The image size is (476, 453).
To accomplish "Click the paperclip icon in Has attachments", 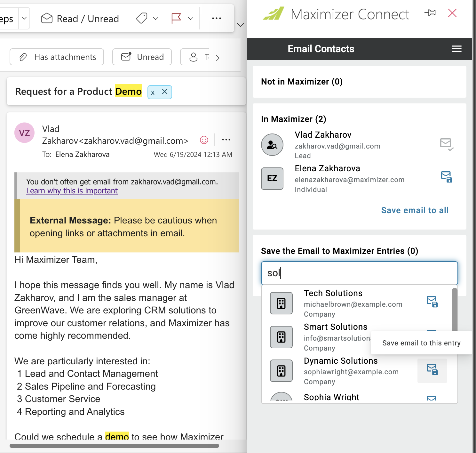I will point(23,57).
